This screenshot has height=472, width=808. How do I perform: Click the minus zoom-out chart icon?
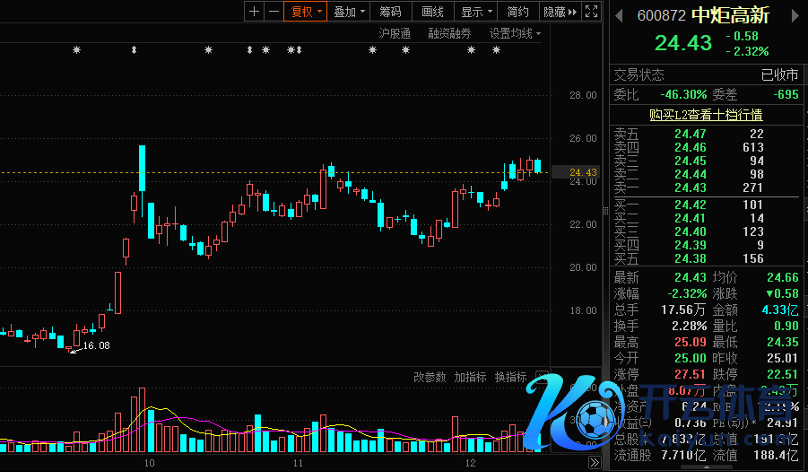point(271,12)
